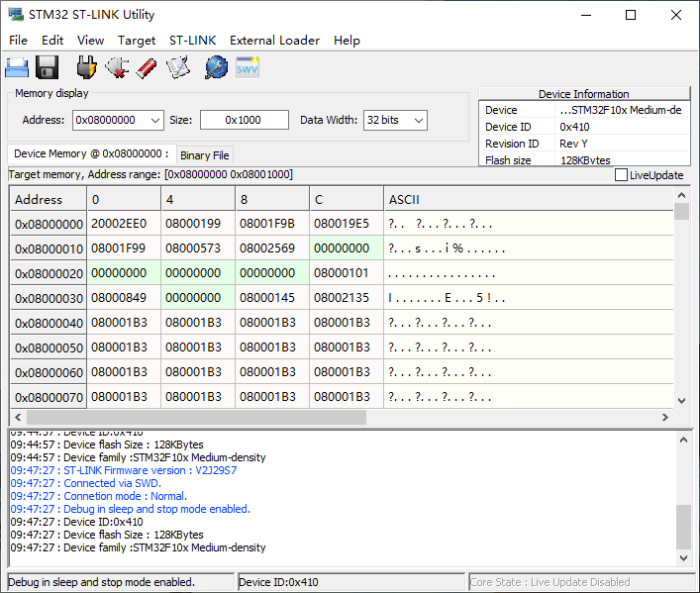
Task: Open the ST-LINK menu
Action: tap(192, 41)
